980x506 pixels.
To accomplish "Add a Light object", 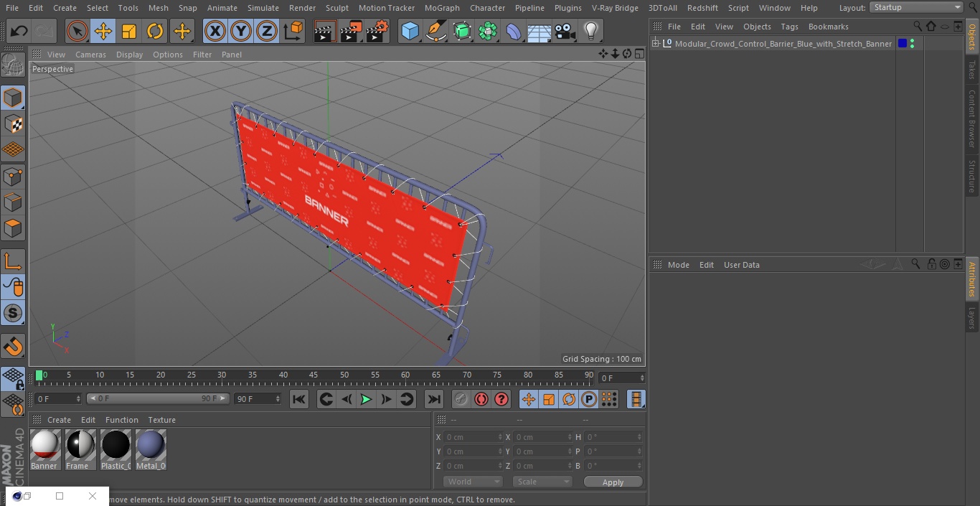I will [x=590, y=31].
